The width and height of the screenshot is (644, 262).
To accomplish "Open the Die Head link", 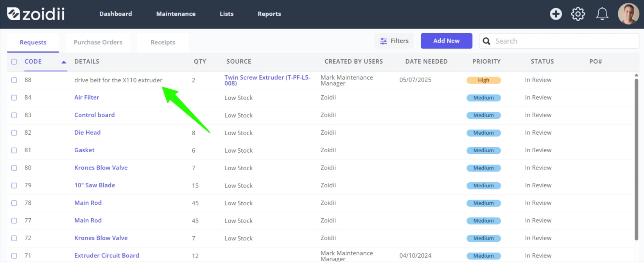I will point(88,133).
